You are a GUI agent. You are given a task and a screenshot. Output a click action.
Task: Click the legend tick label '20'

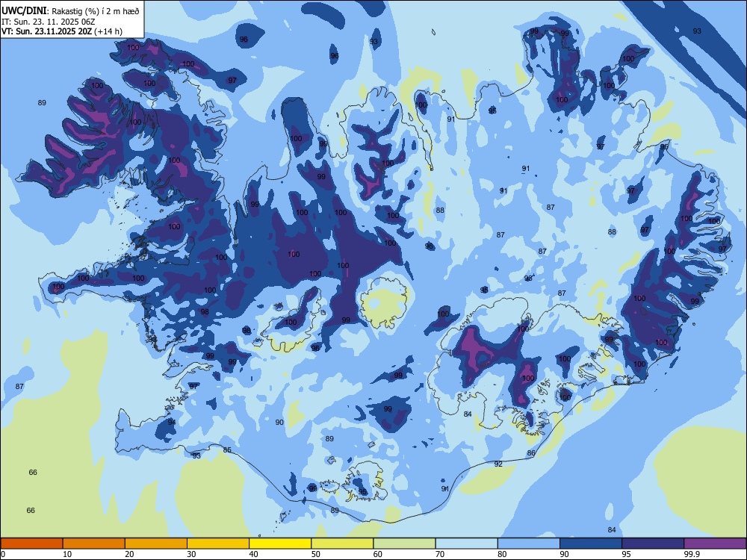tap(129, 554)
